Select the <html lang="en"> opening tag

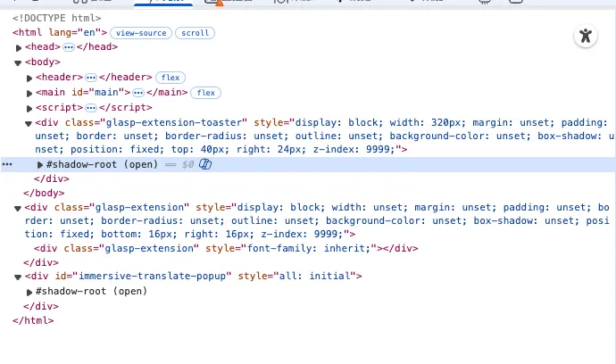(x=60, y=33)
